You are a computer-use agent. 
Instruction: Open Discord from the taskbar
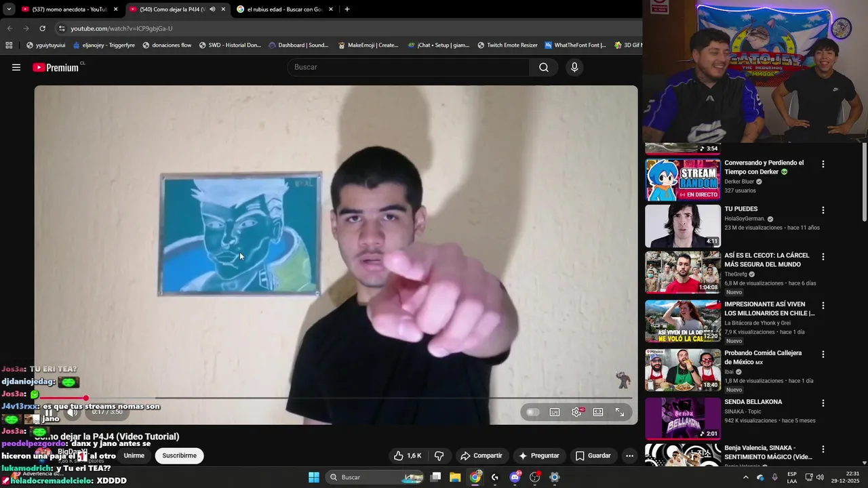click(x=515, y=477)
